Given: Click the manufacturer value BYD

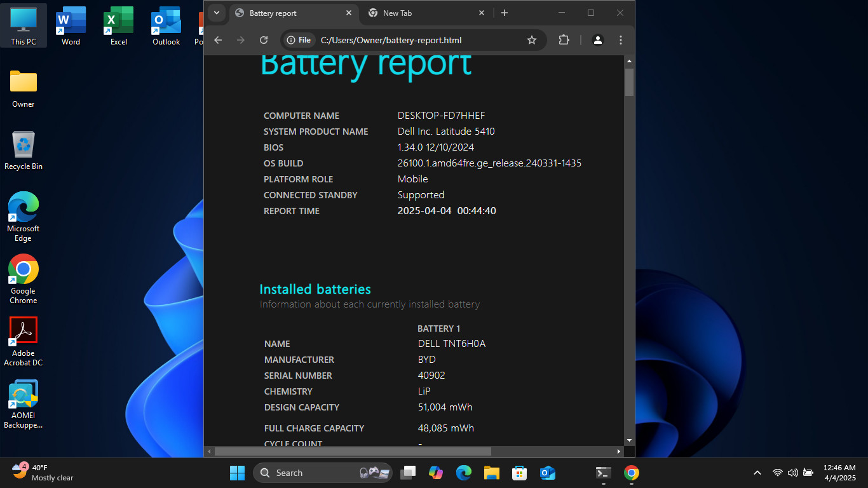Looking at the screenshot, I should pos(427,360).
